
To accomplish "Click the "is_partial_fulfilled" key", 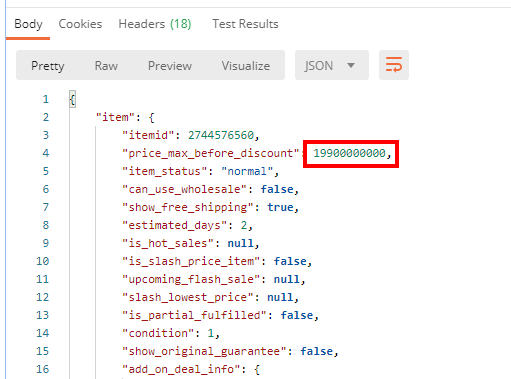I will coord(194,315).
